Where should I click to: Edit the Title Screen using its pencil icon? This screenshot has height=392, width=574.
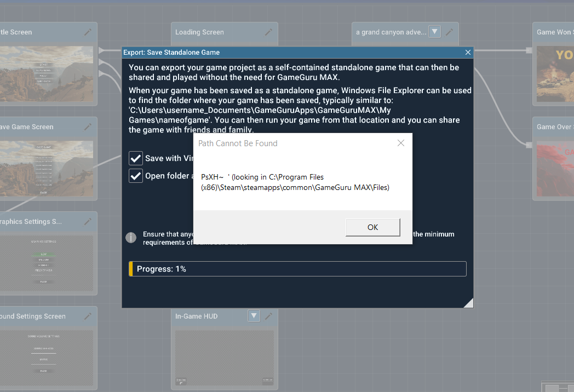coord(88,32)
